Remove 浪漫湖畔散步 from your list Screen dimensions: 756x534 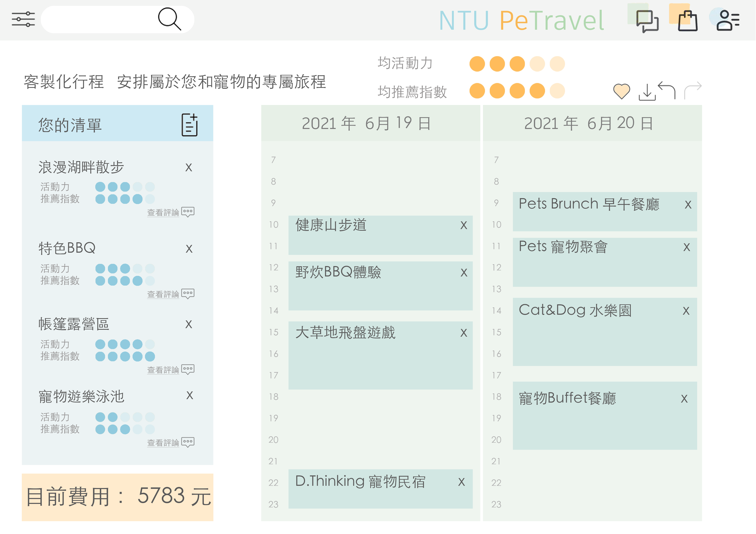click(x=189, y=167)
